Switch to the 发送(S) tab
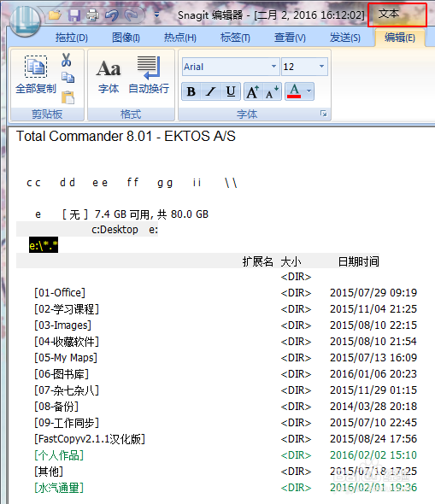Image resolution: width=435 pixels, height=504 pixels. click(345, 38)
